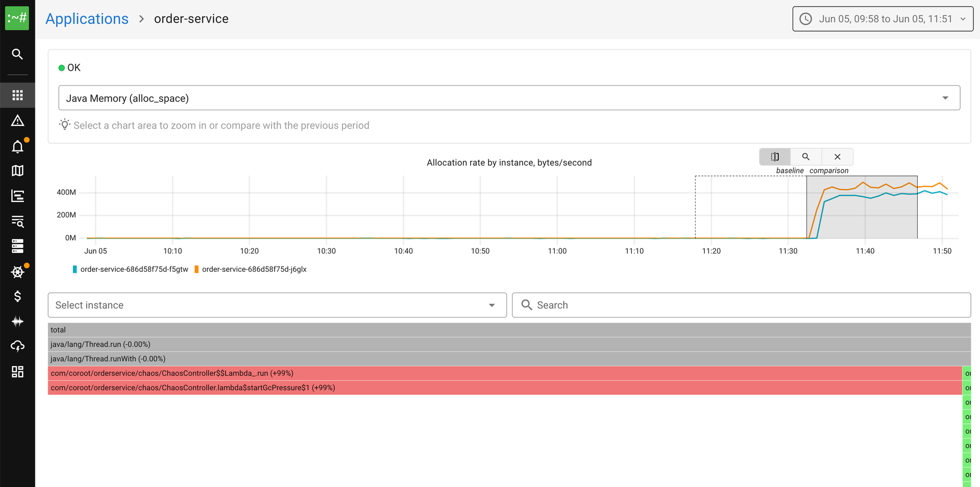The width and height of the screenshot is (980, 487).
Task: Click the 'comparison' label above chart
Action: coord(829,171)
